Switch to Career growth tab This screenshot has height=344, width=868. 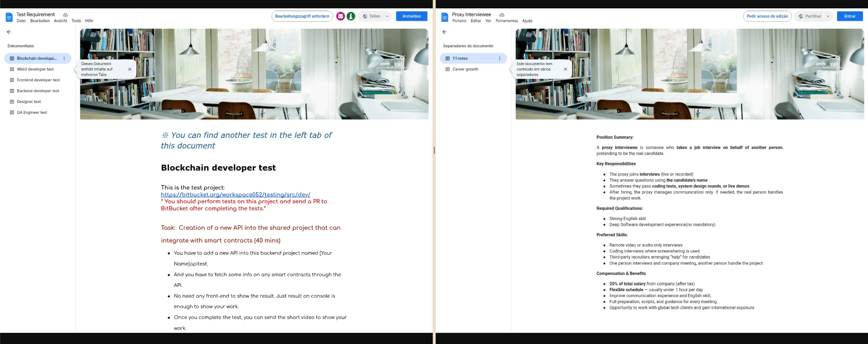[473, 69]
